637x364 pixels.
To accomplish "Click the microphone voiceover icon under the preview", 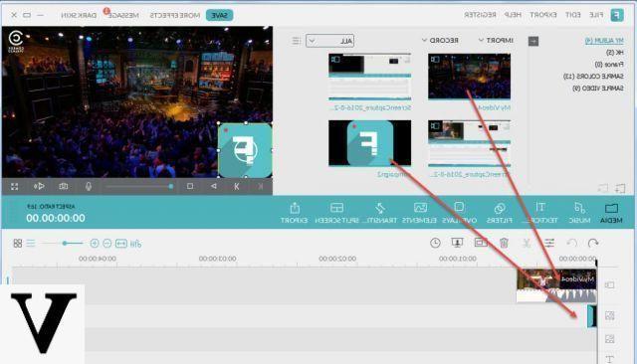I will tap(89, 186).
